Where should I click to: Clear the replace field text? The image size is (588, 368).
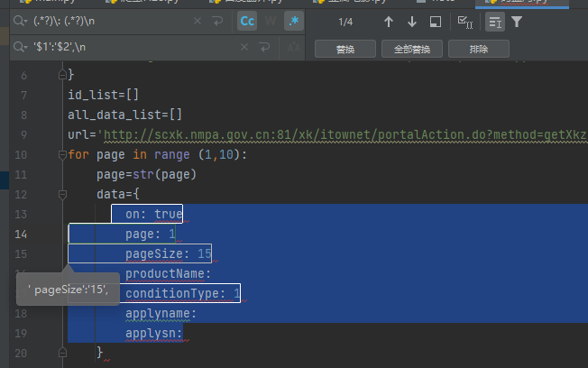(x=244, y=47)
